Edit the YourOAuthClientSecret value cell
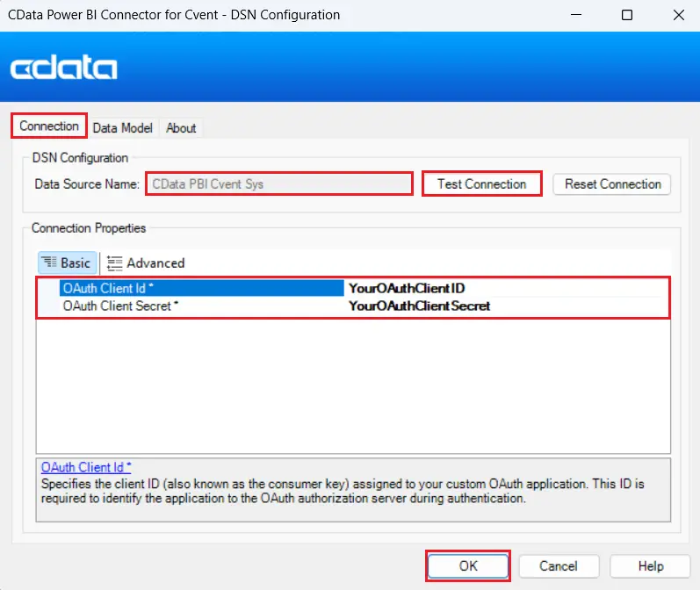This screenshot has height=590, width=700. [502, 306]
